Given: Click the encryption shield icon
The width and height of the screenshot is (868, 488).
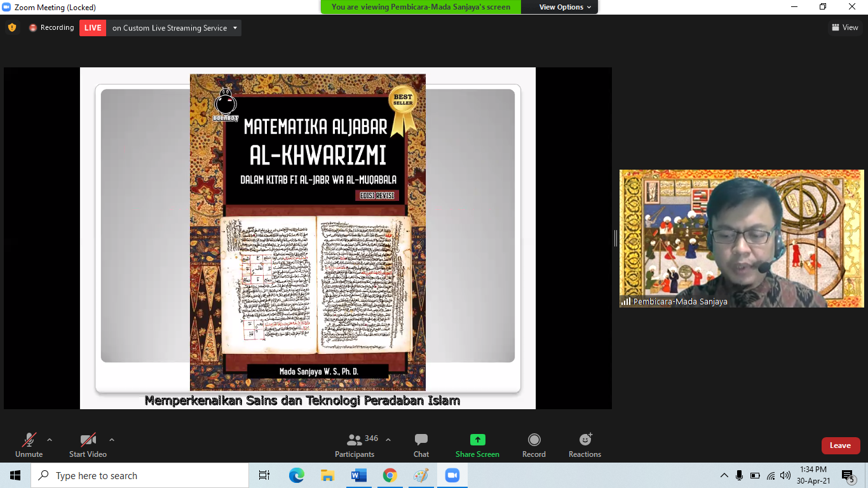Looking at the screenshot, I should click(12, 27).
